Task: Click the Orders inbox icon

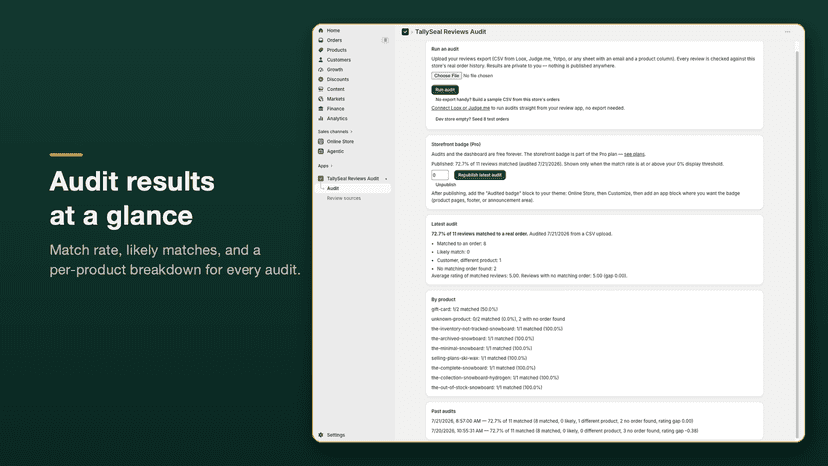Action: [321, 40]
